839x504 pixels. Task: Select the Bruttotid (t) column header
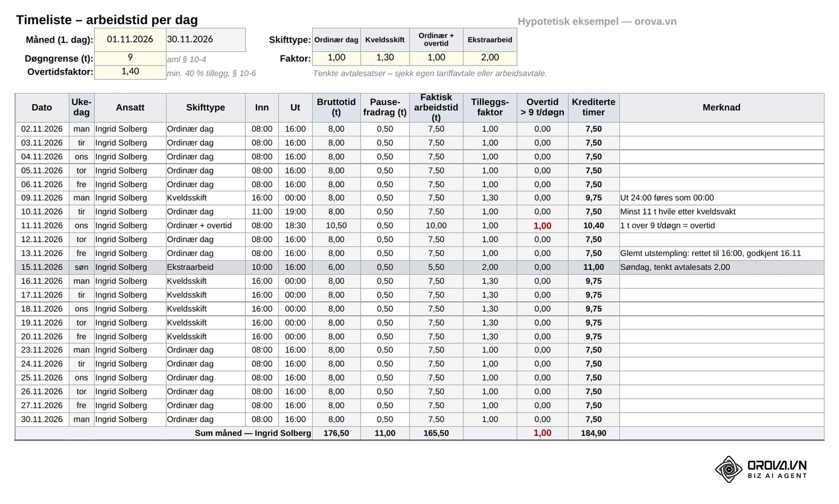tap(336, 108)
